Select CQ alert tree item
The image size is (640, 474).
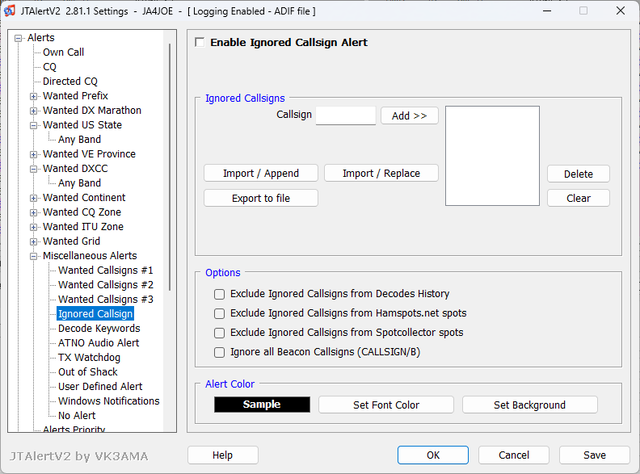coord(49,67)
